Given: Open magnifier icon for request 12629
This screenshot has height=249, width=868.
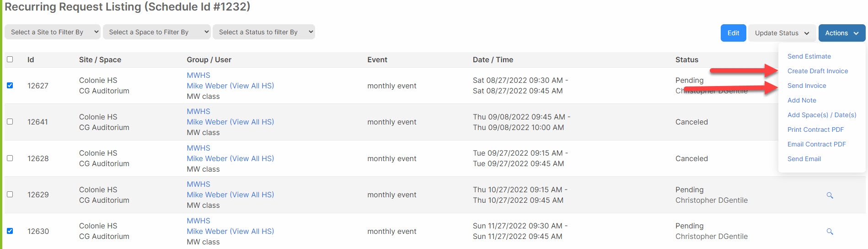Looking at the screenshot, I should pos(830,195).
